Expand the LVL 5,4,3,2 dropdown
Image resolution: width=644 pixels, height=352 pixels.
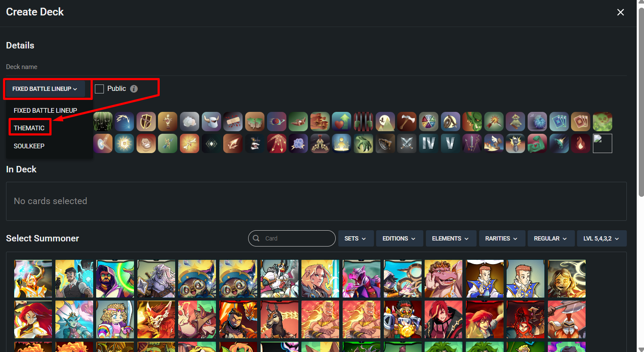[601, 238]
